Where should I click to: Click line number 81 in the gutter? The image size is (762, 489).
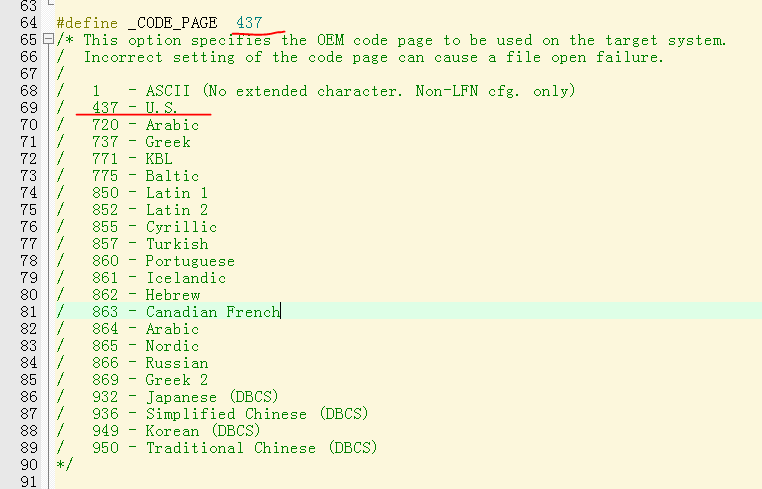tap(27, 312)
